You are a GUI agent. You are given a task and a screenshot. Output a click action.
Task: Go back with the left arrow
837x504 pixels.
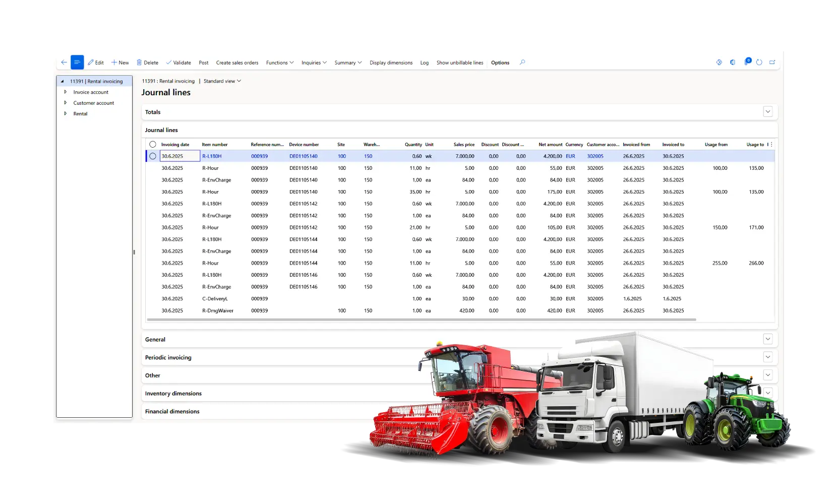64,62
